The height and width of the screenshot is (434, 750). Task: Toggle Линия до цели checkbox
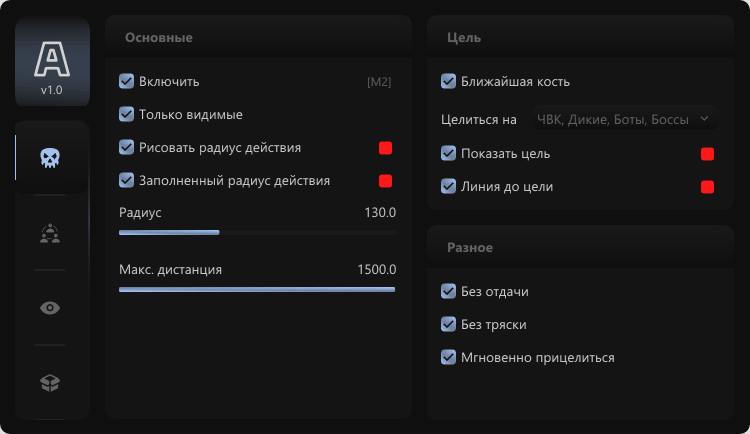pyautogui.click(x=449, y=187)
